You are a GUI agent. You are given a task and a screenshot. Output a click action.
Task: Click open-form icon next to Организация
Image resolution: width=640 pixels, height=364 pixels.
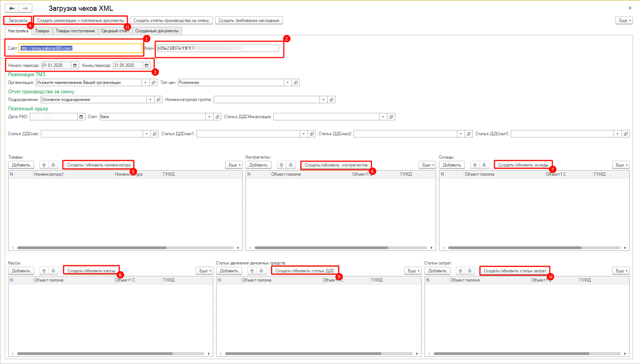click(154, 82)
